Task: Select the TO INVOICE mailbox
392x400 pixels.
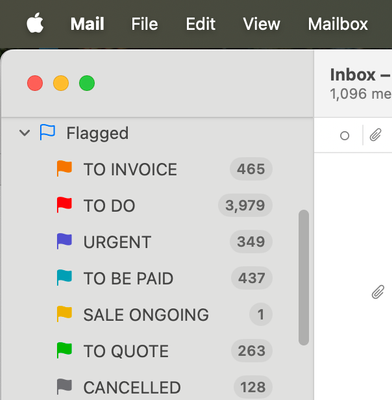Action: click(x=130, y=169)
